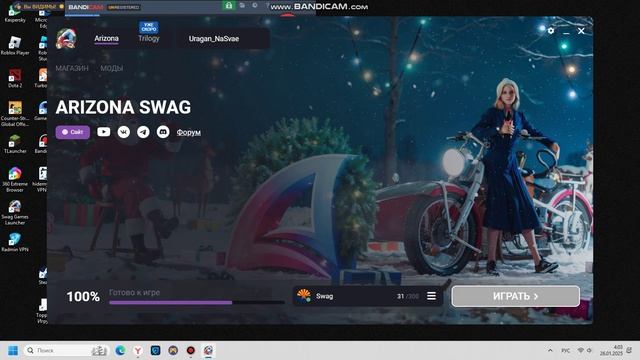Screen dimensions: 640x360
Task: Open the clock and date panel
Action: pos(611,350)
